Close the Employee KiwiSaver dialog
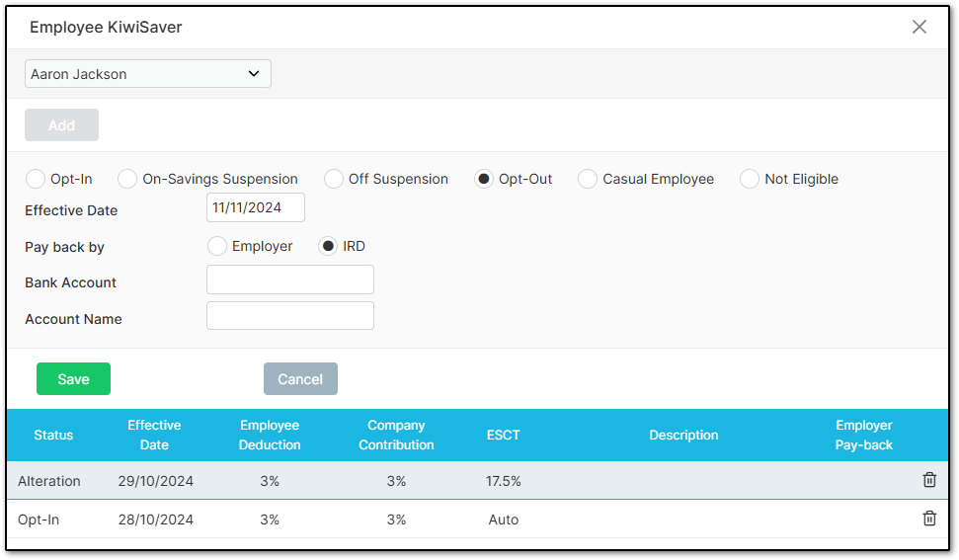 pyautogui.click(x=919, y=27)
